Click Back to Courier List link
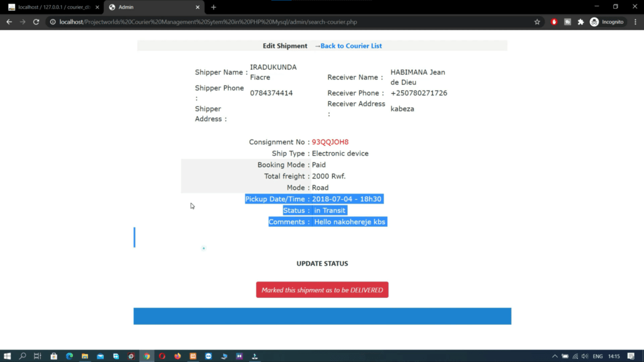Screen dimensions: 644x362 (x=351, y=45)
